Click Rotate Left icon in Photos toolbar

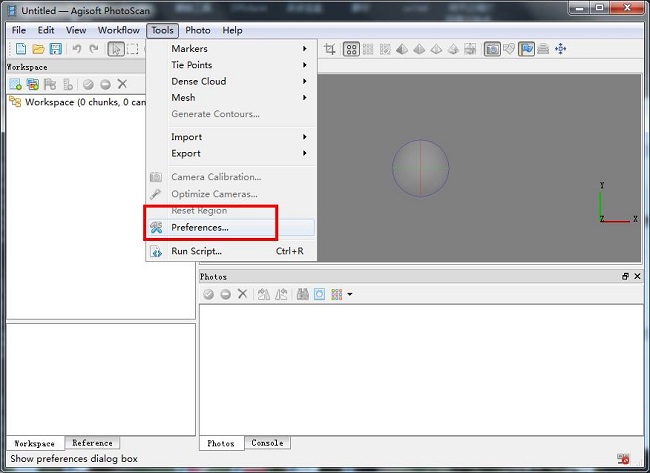[264, 294]
